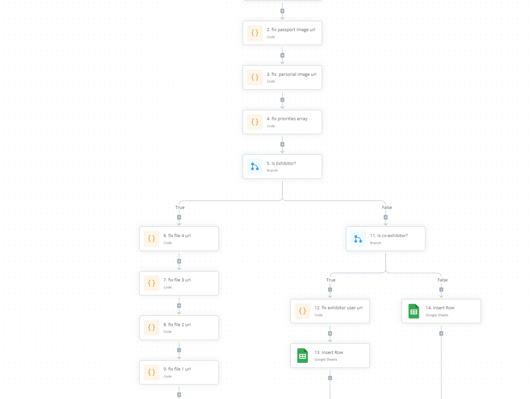
Task: Click the Branch icon in '5. Is Exhibitor?'
Action: click(x=255, y=167)
